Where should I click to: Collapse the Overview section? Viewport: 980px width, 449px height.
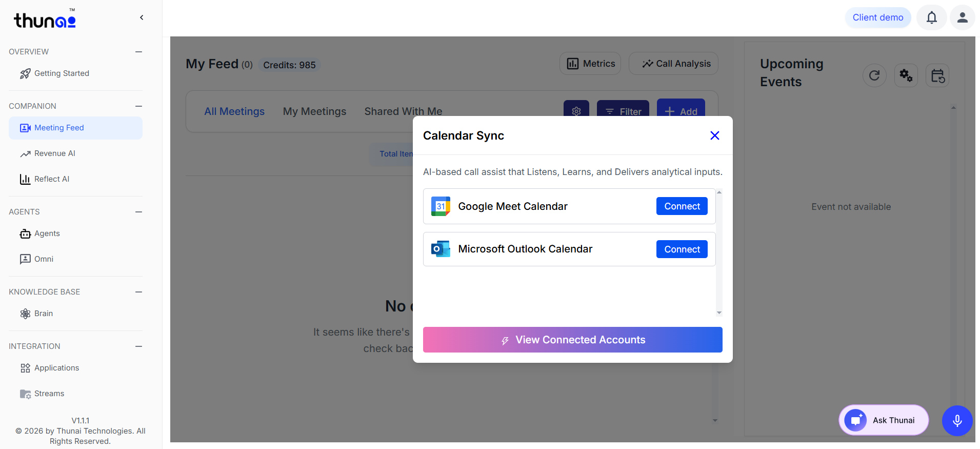(x=138, y=52)
